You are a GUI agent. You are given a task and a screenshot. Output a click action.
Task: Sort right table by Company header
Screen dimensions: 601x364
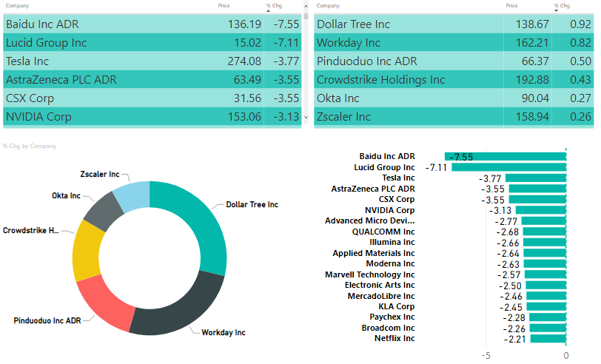coord(328,6)
